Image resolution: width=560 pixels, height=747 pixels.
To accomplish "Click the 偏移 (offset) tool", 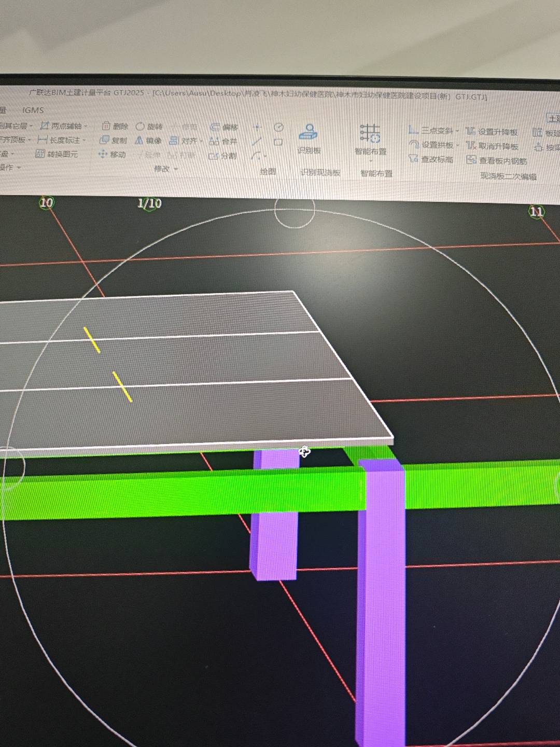I will click(x=224, y=128).
